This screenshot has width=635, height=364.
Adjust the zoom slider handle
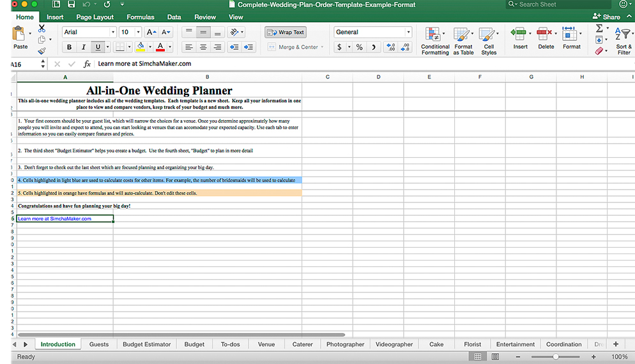[556, 357]
